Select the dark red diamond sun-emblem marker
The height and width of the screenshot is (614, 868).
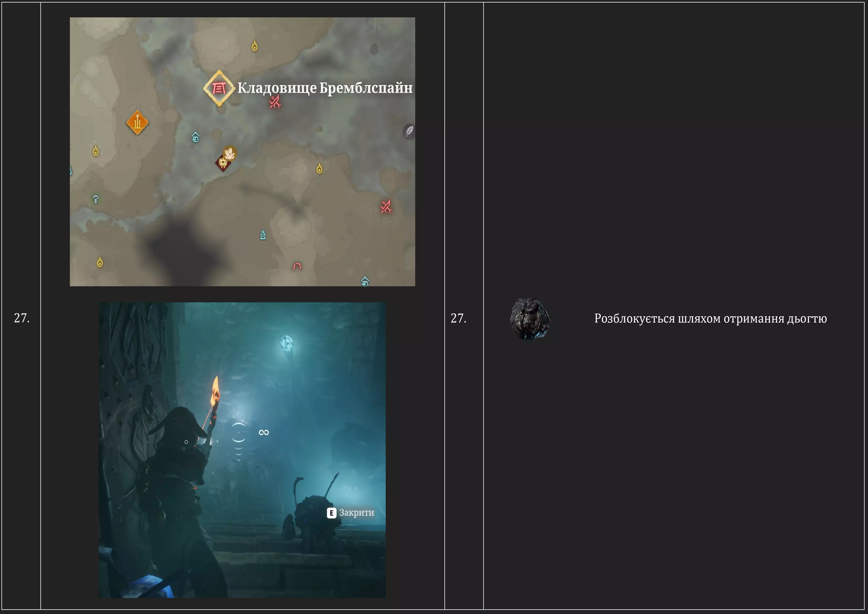click(x=223, y=164)
